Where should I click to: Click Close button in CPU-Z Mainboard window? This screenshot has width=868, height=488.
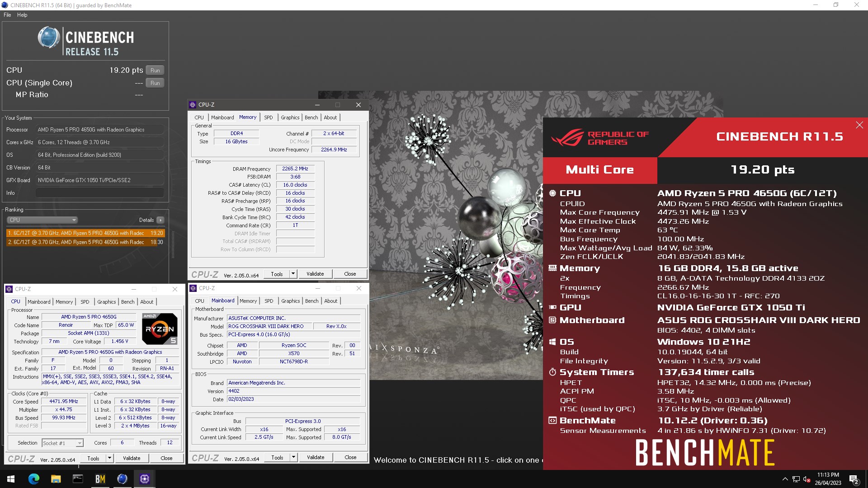click(350, 457)
